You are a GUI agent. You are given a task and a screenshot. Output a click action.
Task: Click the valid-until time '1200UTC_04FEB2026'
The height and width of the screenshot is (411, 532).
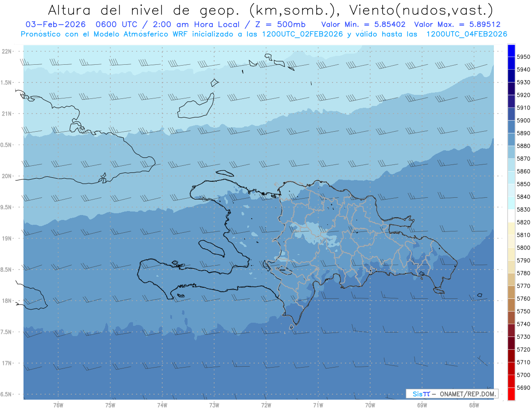tap(467, 34)
